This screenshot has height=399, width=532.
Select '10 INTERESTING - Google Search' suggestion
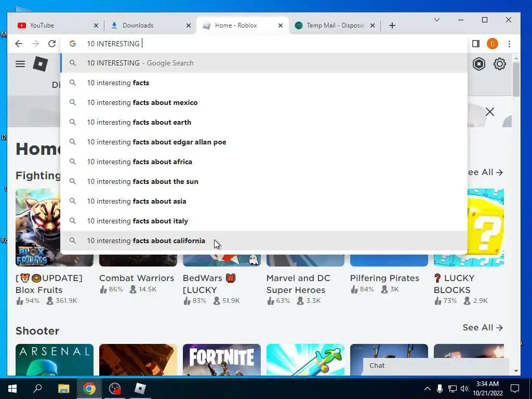click(264, 63)
